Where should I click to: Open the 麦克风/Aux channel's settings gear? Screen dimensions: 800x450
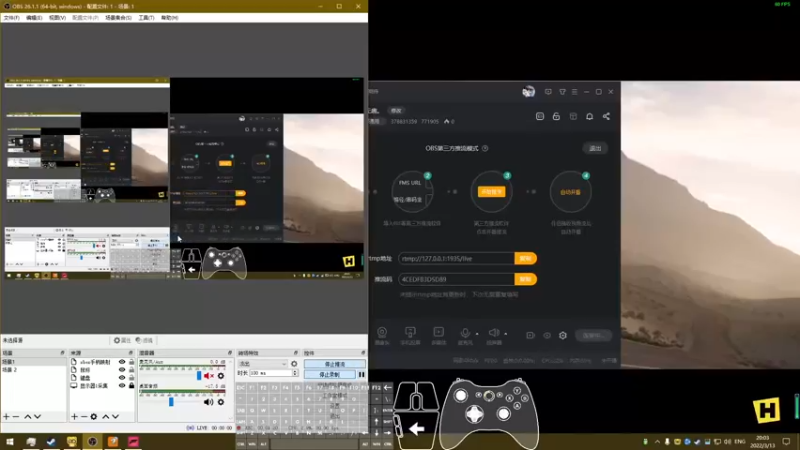(x=221, y=376)
